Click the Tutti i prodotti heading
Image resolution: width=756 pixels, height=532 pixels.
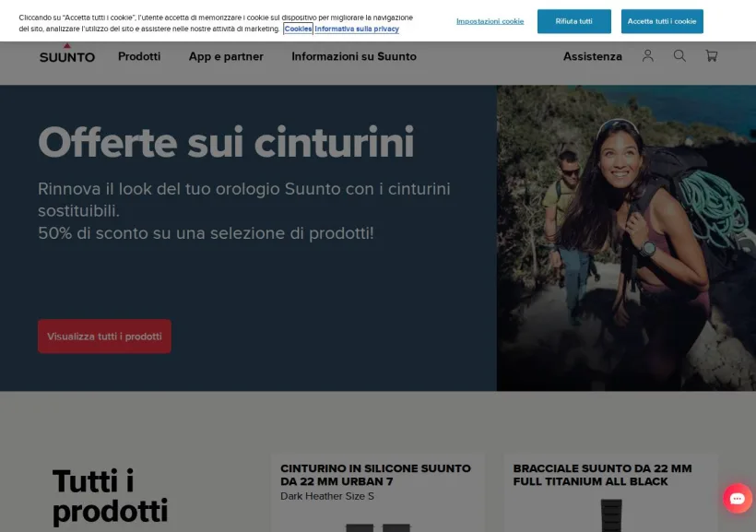[110, 496]
